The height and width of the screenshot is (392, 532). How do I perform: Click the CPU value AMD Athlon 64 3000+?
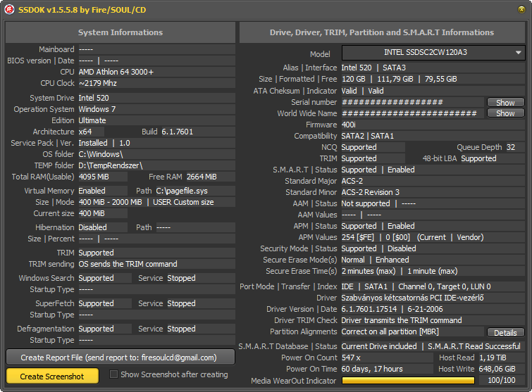coord(116,72)
